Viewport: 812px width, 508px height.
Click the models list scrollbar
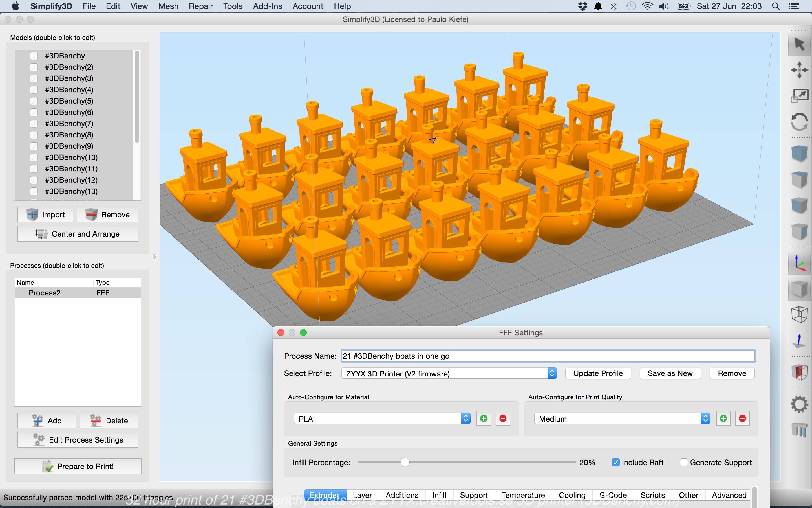[x=136, y=97]
